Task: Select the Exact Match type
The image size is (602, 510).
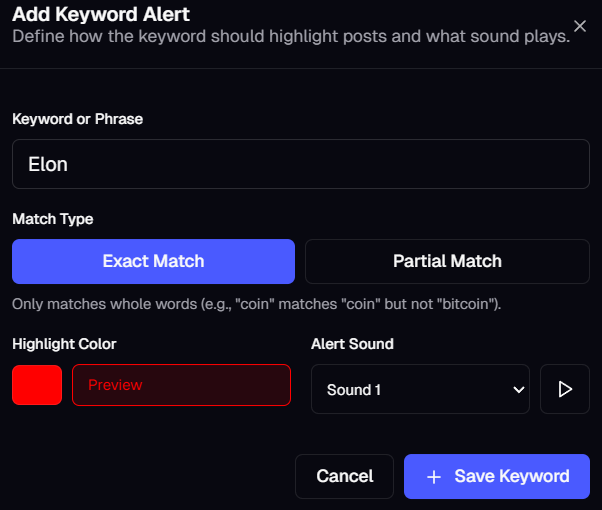Action: (x=153, y=261)
